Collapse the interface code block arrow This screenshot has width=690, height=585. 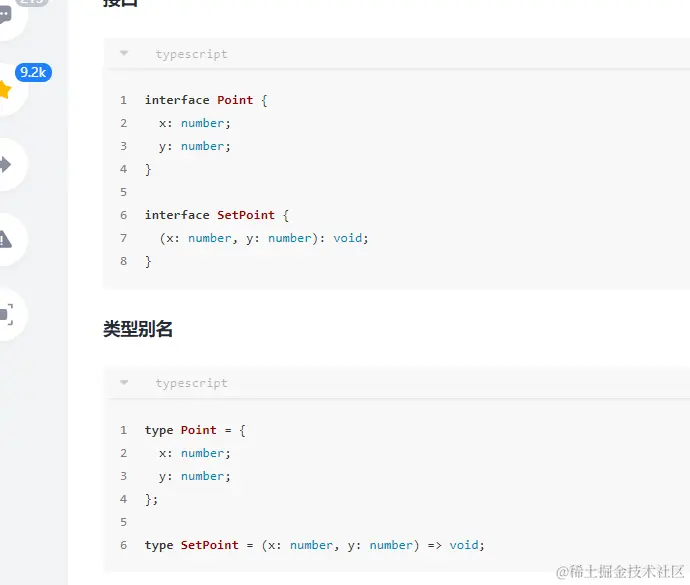(124, 54)
